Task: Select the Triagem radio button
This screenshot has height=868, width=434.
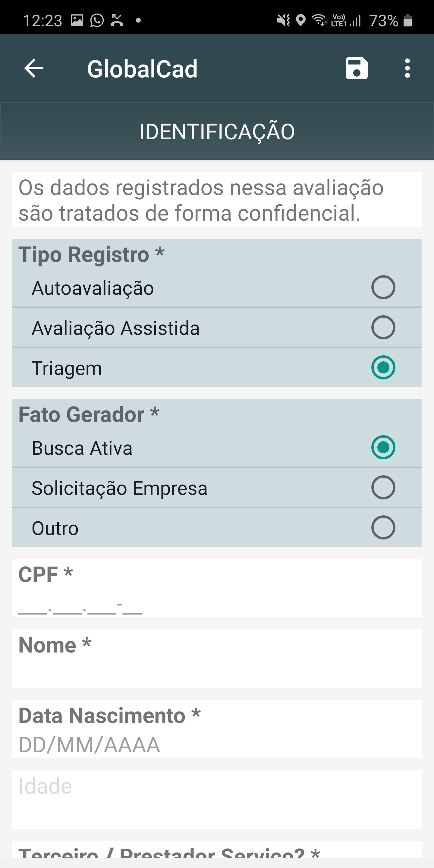Action: coord(383,367)
